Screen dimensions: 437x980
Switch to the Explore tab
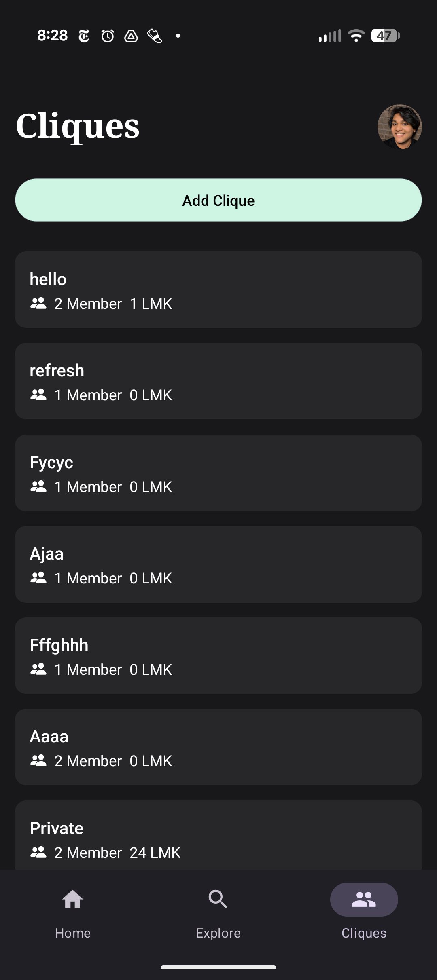(x=218, y=914)
